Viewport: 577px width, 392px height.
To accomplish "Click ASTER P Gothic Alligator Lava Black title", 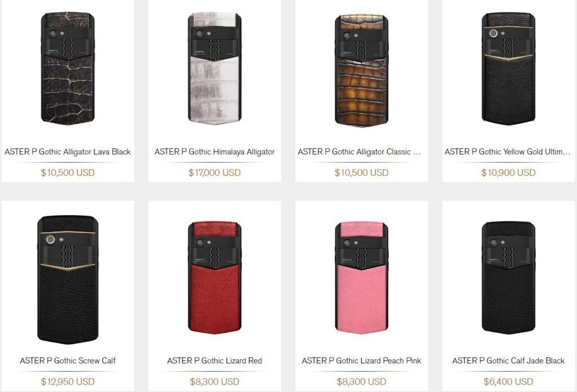I will point(68,152).
